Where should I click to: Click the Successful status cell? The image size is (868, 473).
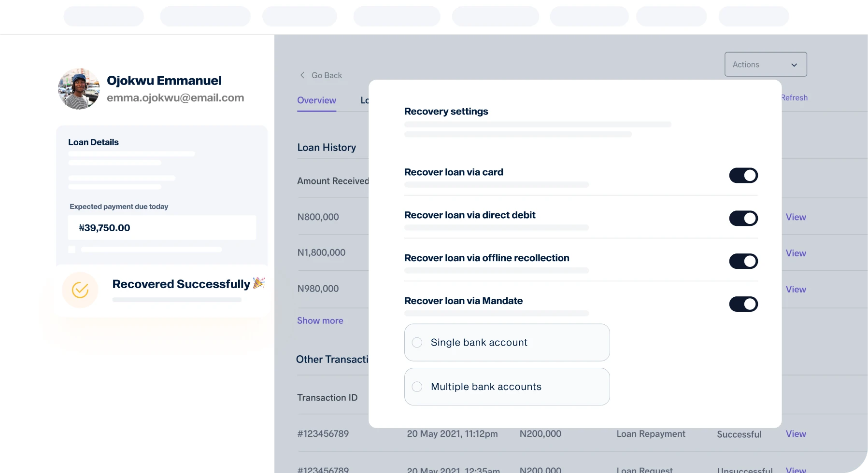tap(739, 434)
